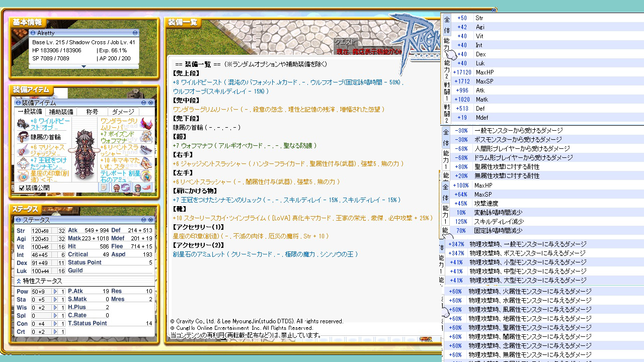Click the 【兜上段】 heading in equipment list
The width and height of the screenshot is (644, 362).
[x=186, y=73]
